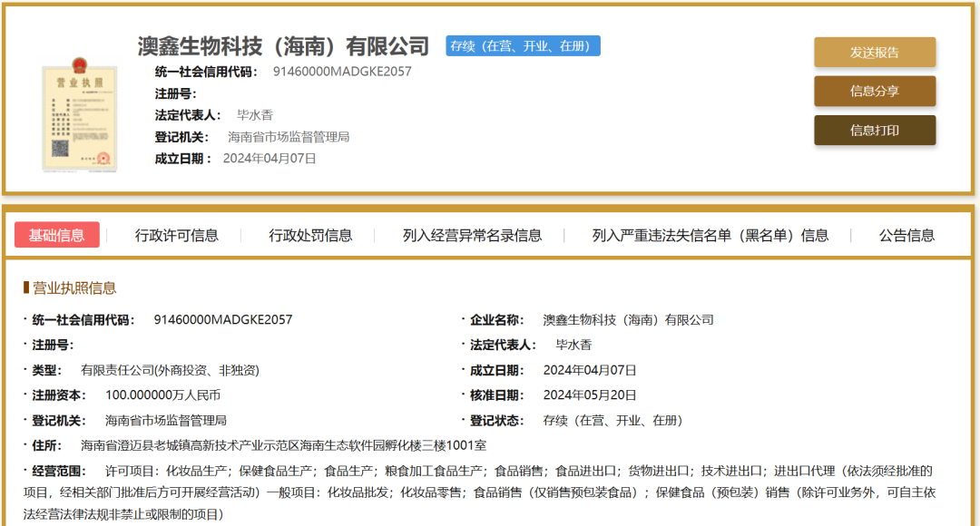The image size is (980, 526).
Task: Click the 营业执照信息 section heading
Action: point(74,287)
